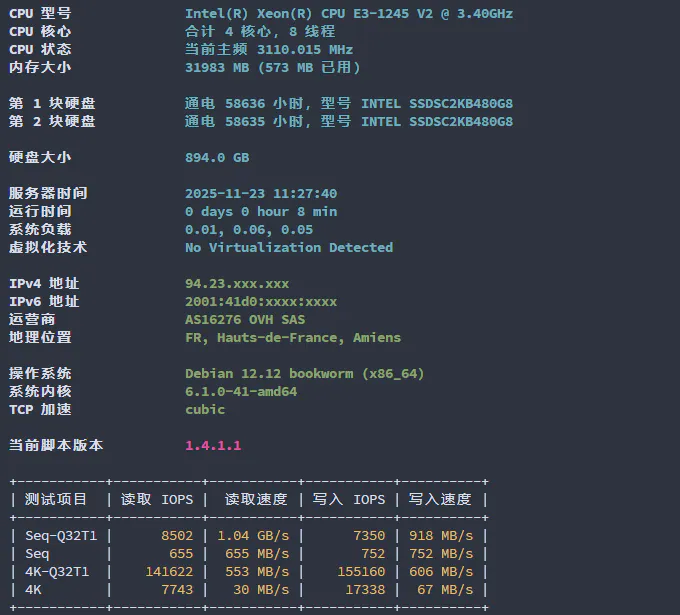Image resolution: width=680 pixels, height=615 pixels.
Task: Click the No Virtualization Detected text
Action: (289, 247)
